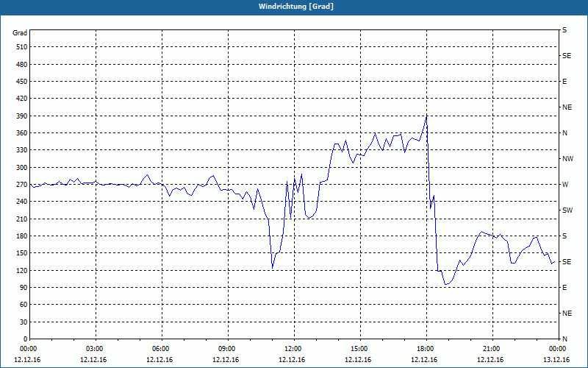Click the 480 value on the left axis

22,65
